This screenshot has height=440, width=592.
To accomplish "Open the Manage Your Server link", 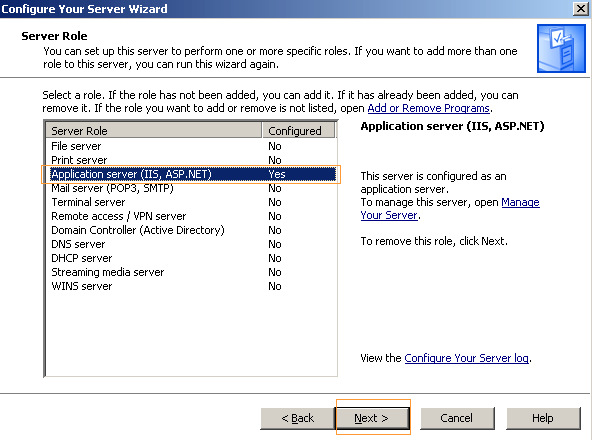I will 450,208.
